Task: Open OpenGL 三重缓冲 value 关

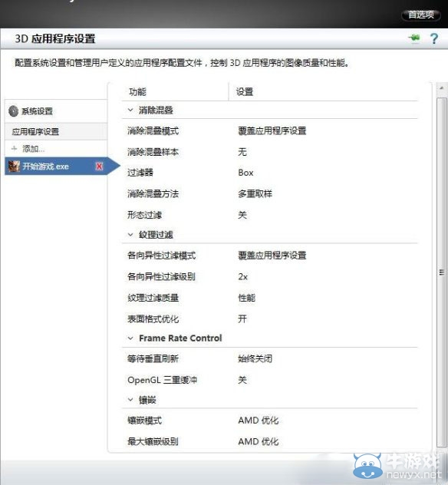Action: pos(242,380)
